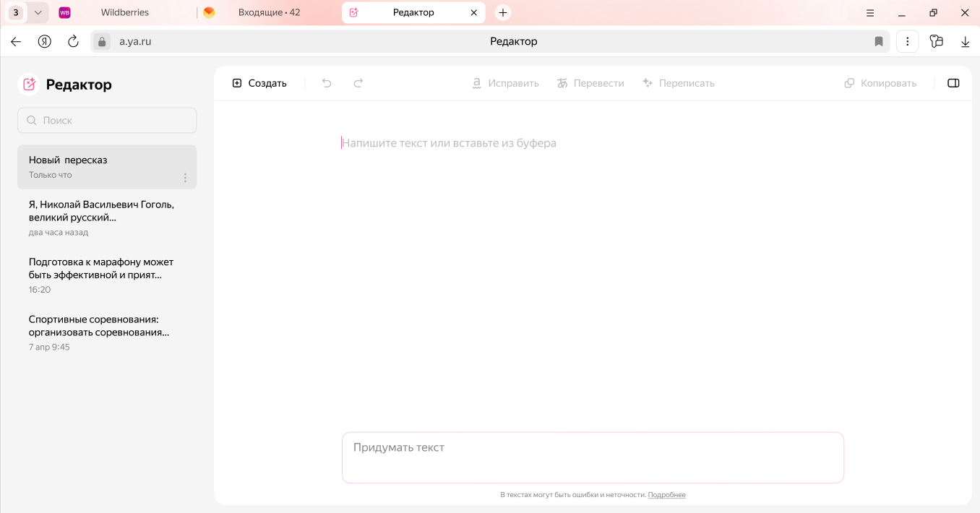Expand the tab group dropdown chevron
This screenshot has width=980, height=513.
(x=38, y=12)
